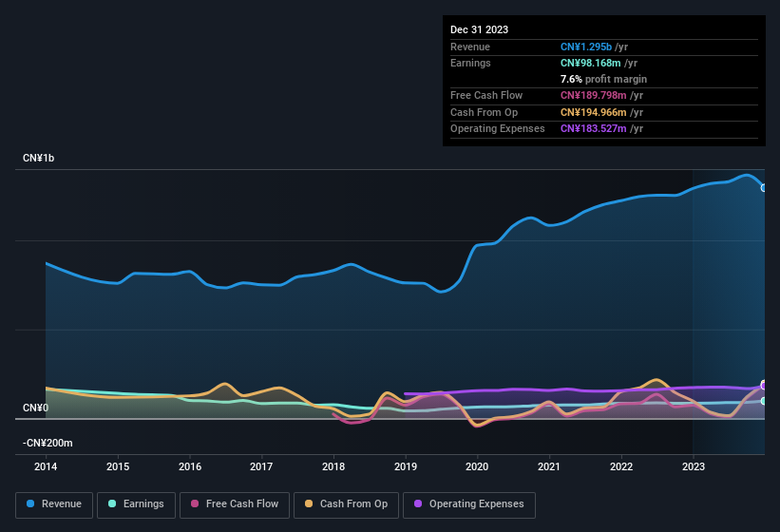
Task: Click the CN¥98.168m earnings value in tooltip
Action: point(591,63)
